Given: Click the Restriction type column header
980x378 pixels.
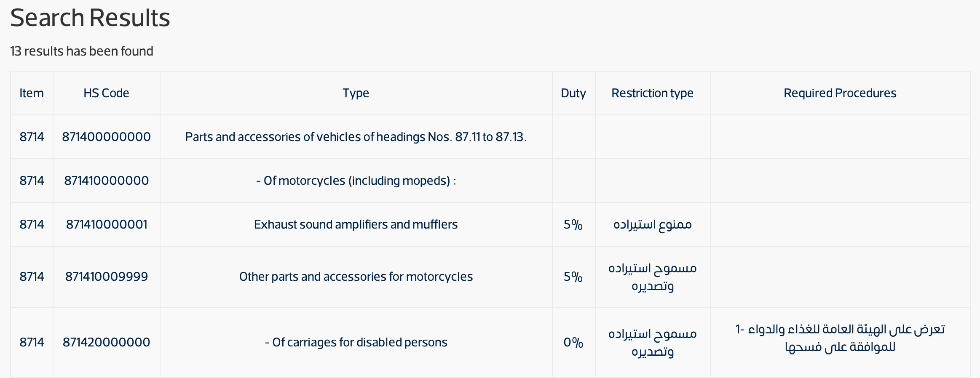Looking at the screenshot, I should [x=652, y=93].
